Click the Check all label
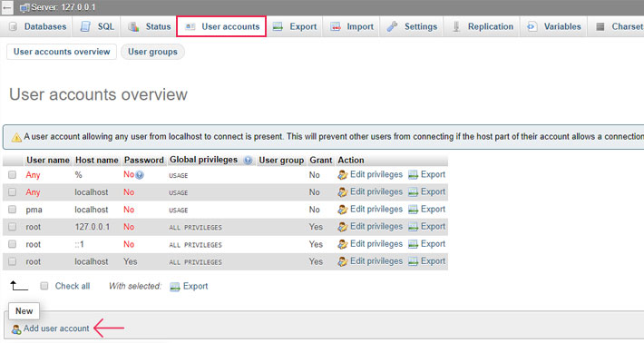The image size is (644, 343). click(73, 286)
